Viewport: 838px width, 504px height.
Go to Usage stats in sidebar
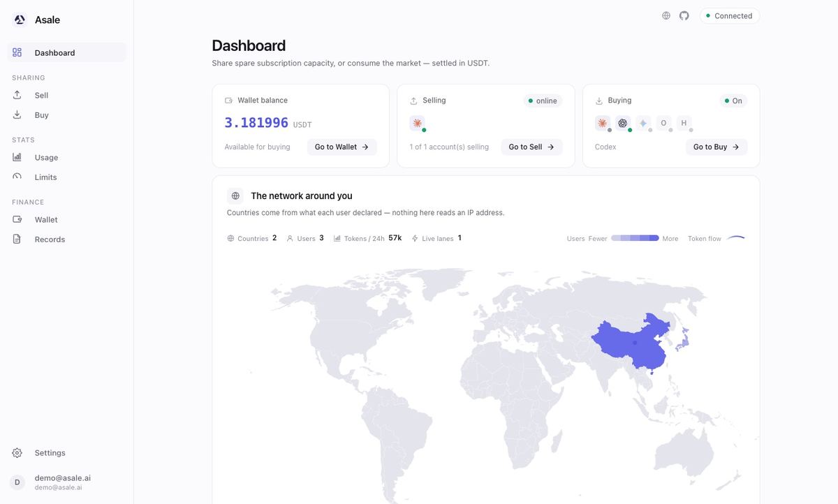point(67,157)
